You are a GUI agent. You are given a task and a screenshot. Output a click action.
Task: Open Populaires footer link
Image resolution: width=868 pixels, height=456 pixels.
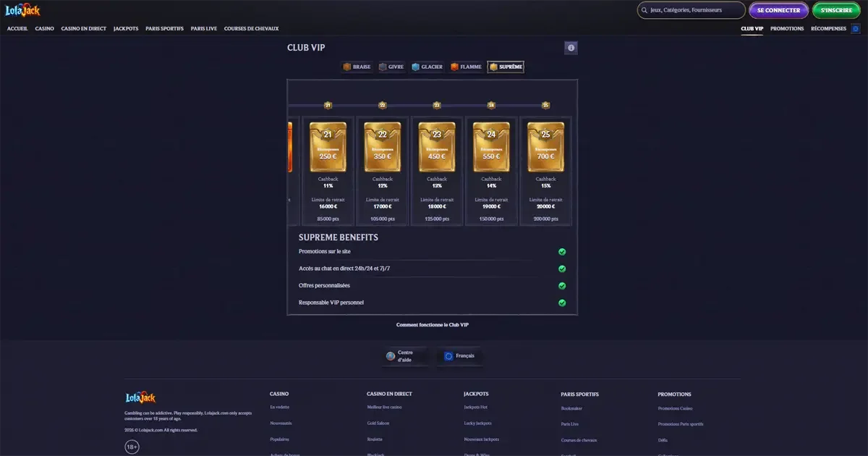tap(279, 439)
